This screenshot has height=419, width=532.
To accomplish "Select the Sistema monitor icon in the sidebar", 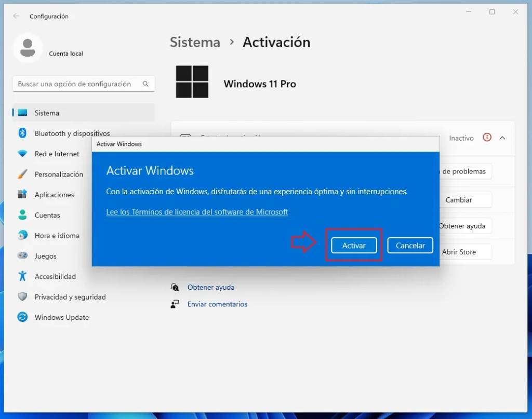I will click(22, 113).
